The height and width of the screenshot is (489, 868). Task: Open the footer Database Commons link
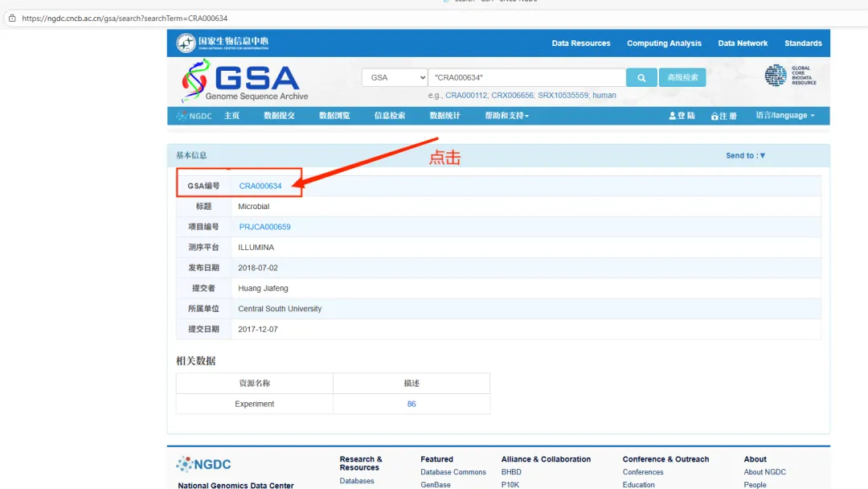coord(453,472)
